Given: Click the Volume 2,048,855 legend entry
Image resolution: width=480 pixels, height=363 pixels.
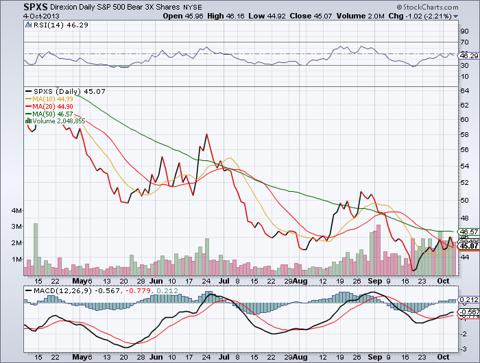Looking at the screenshot, I should [58, 121].
